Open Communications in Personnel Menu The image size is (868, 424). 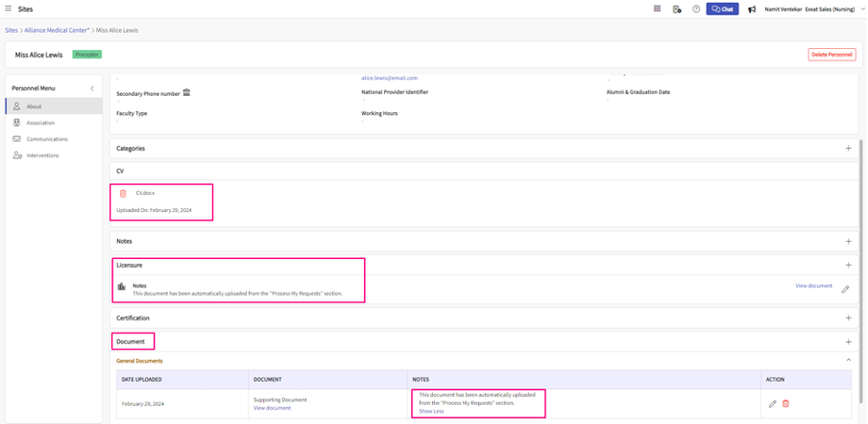coord(46,139)
